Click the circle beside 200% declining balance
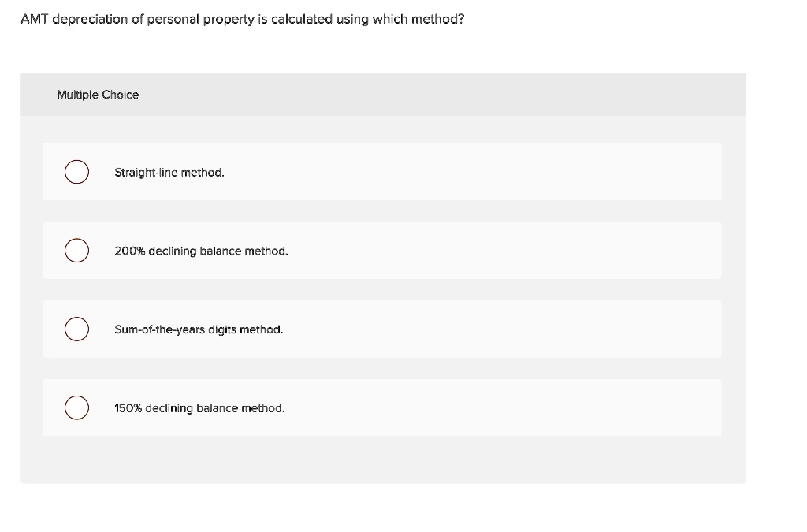 point(76,251)
